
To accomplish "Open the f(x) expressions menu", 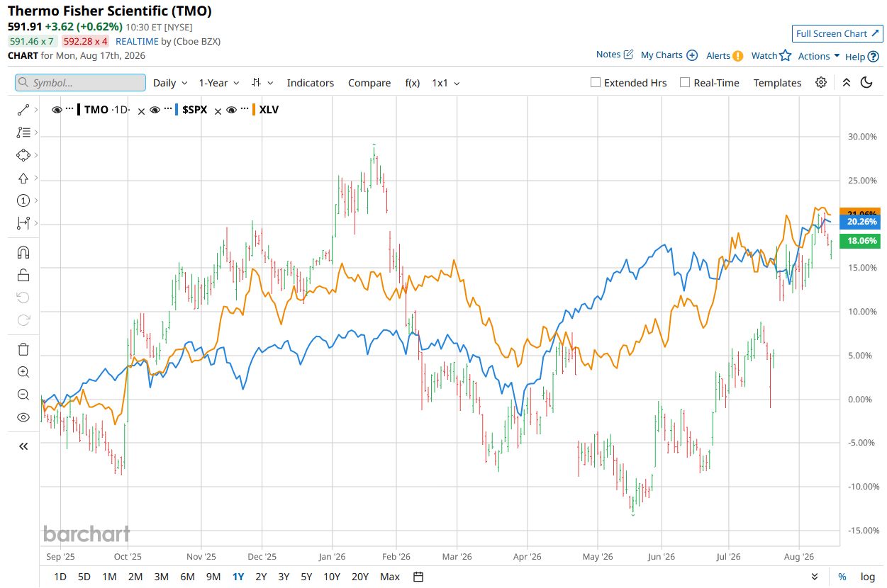I will 413,83.
